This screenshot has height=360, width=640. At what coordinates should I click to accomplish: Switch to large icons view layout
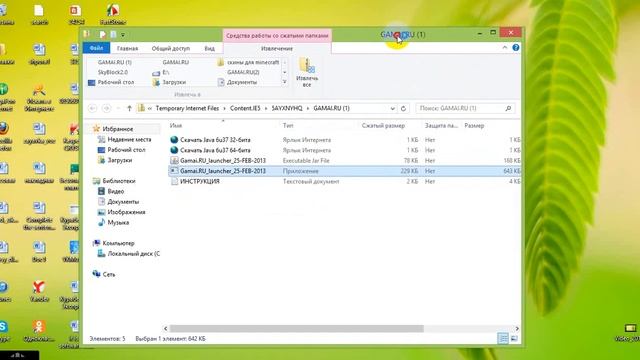pos(514,338)
